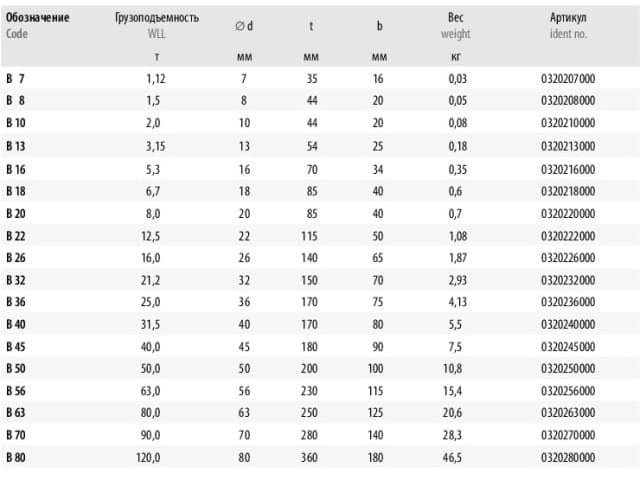The height and width of the screenshot is (480, 640).
Task: Click article number 0320226000
Action: [x=568, y=258]
